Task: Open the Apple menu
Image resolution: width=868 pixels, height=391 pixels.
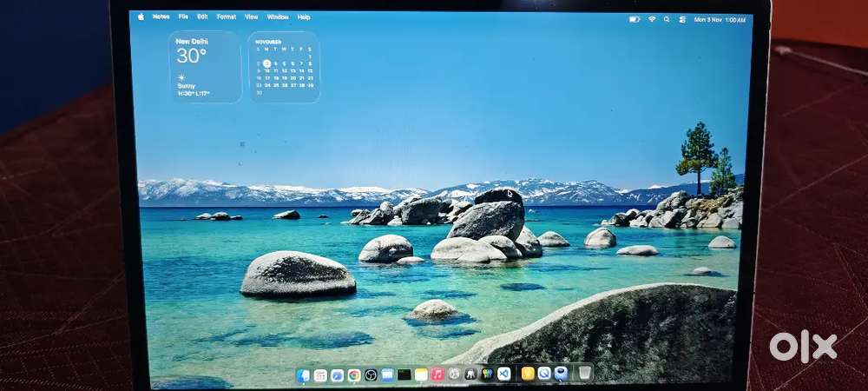Action: point(141,17)
